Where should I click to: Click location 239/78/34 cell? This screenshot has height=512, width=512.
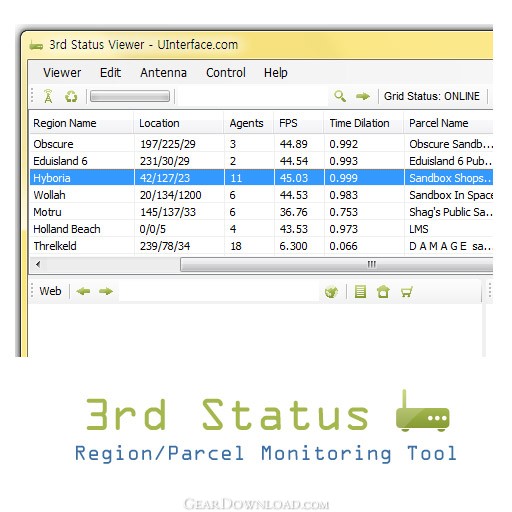(165, 246)
